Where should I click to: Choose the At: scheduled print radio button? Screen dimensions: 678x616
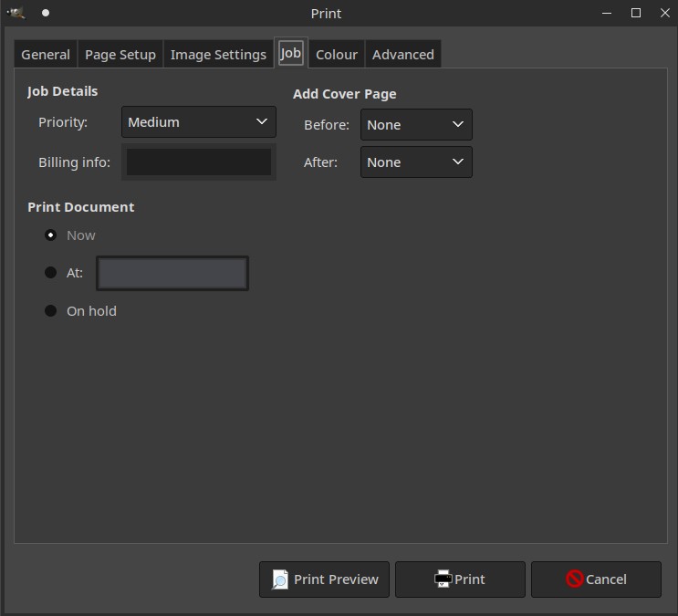pyautogui.click(x=51, y=273)
